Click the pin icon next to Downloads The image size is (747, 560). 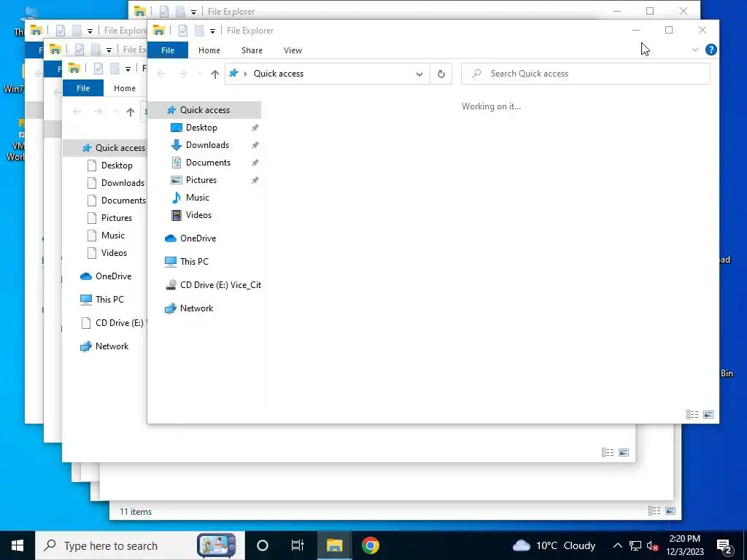(x=255, y=145)
